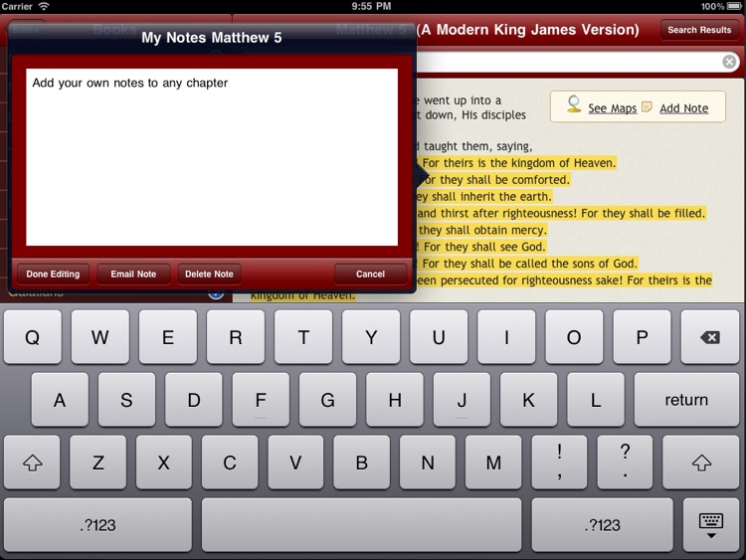Open the See Maps link
This screenshot has width=746, height=560.
click(613, 108)
